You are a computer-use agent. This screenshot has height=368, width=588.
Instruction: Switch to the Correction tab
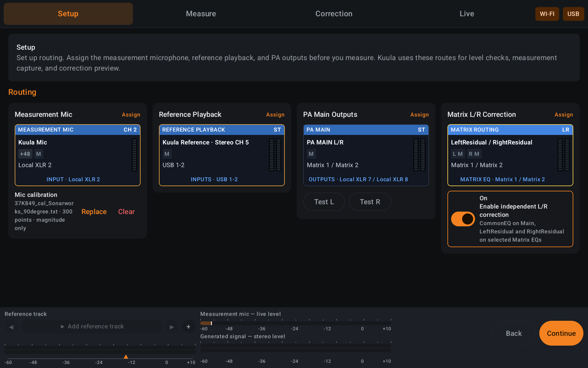point(334,14)
